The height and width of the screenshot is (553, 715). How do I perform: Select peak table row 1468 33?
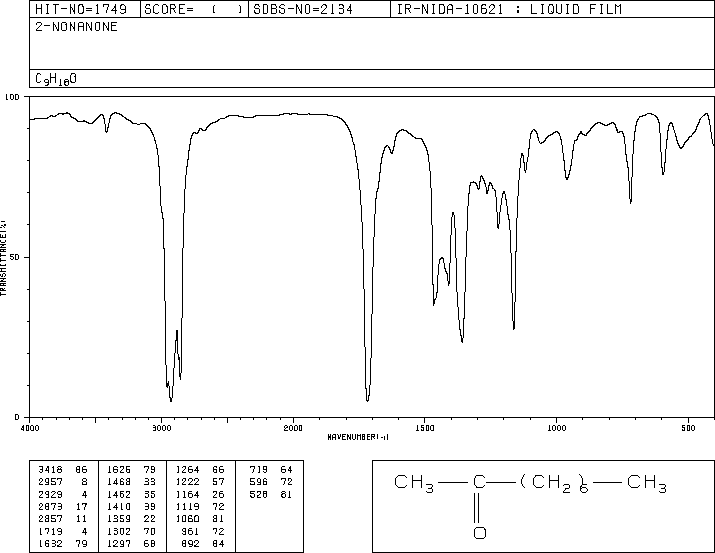131,481
